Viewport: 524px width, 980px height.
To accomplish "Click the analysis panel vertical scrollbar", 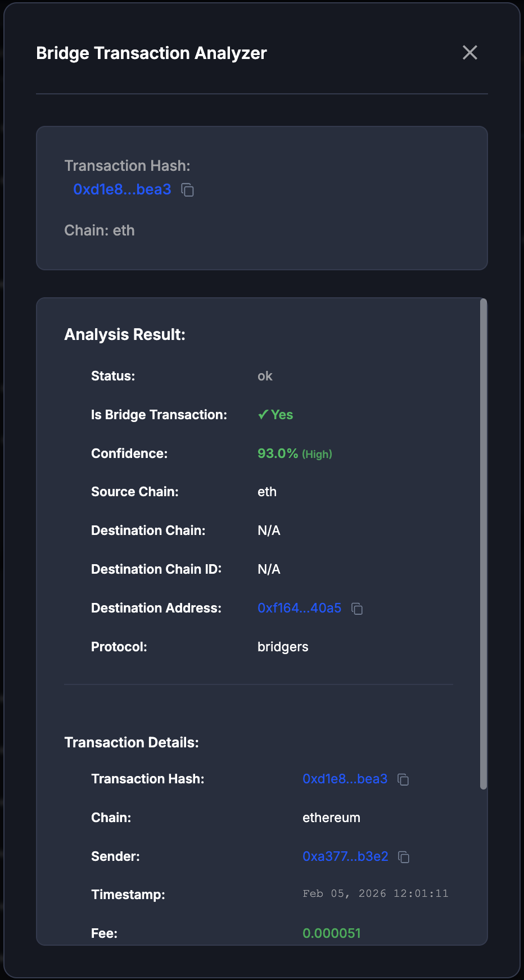I will (484, 544).
